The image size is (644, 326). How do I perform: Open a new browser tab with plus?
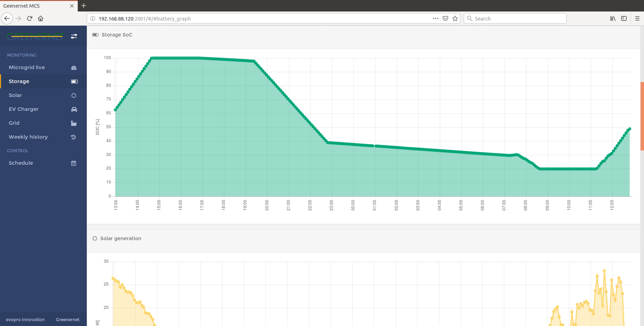point(84,6)
